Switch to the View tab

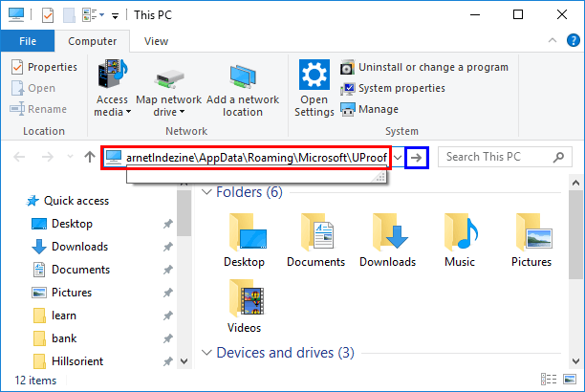click(156, 41)
